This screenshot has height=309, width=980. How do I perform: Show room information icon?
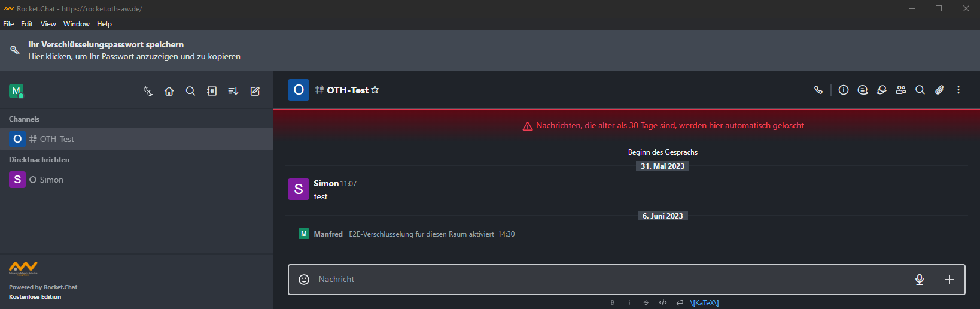coord(844,90)
